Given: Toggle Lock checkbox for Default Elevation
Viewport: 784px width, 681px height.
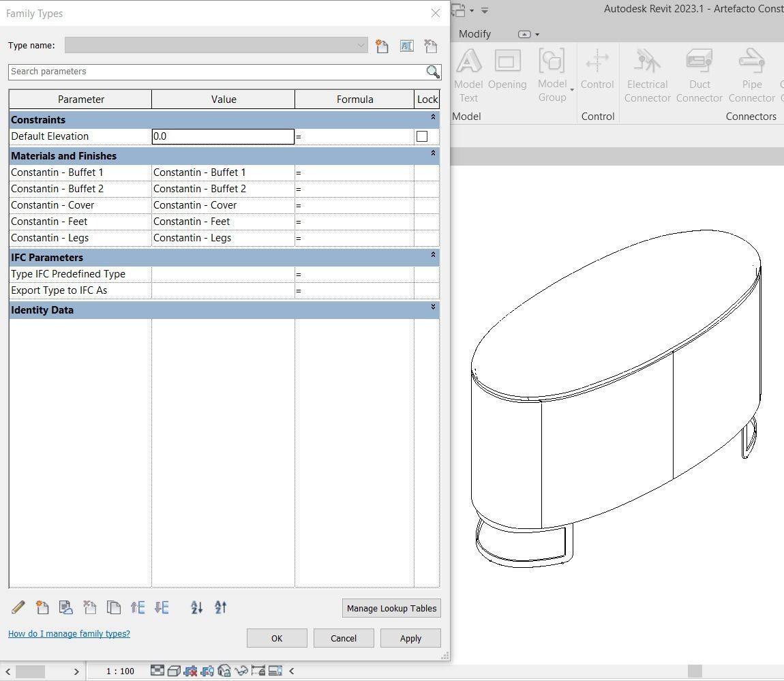Looking at the screenshot, I should [422, 136].
